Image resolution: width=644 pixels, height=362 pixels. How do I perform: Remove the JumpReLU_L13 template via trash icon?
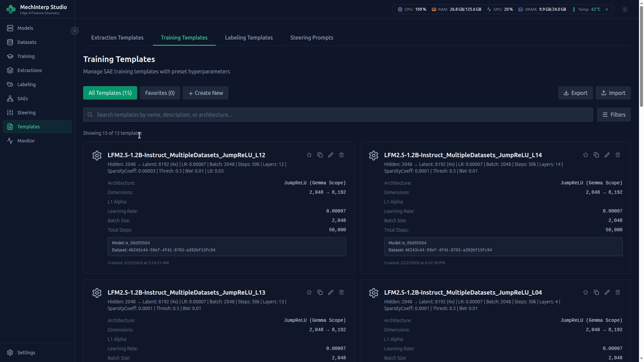coord(341,292)
